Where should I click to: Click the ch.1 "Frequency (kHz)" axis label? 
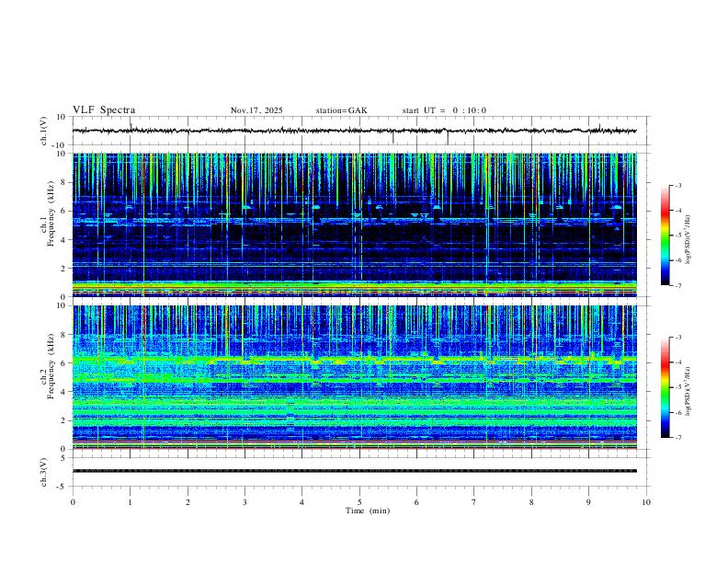point(51,213)
